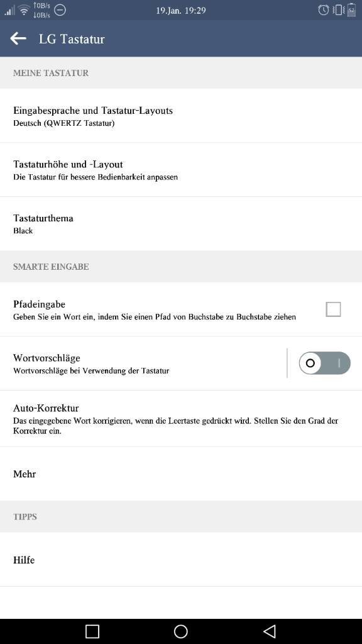
Task: Open Tastaturhöhe und -Layout settings
Action: click(x=181, y=170)
